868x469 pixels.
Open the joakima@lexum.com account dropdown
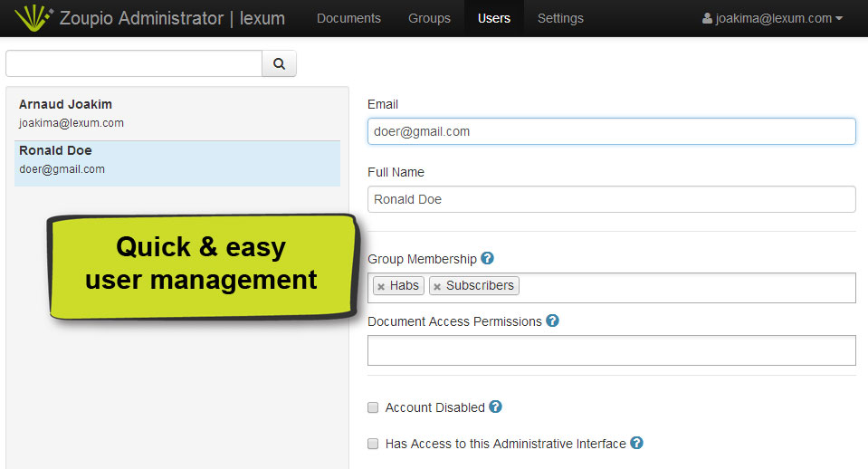[x=772, y=18]
